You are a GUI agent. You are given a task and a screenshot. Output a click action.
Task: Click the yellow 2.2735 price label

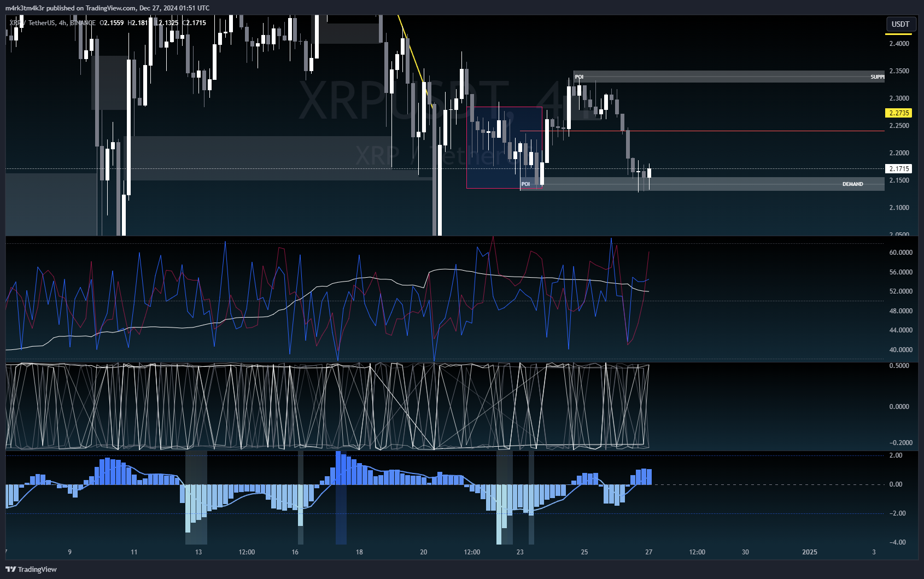pyautogui.click(x=899, y=113)
